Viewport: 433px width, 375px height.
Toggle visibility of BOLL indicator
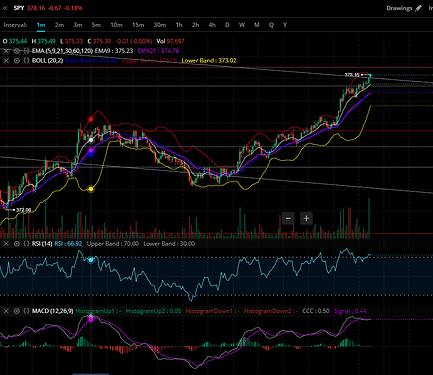[x=16, y=61]
